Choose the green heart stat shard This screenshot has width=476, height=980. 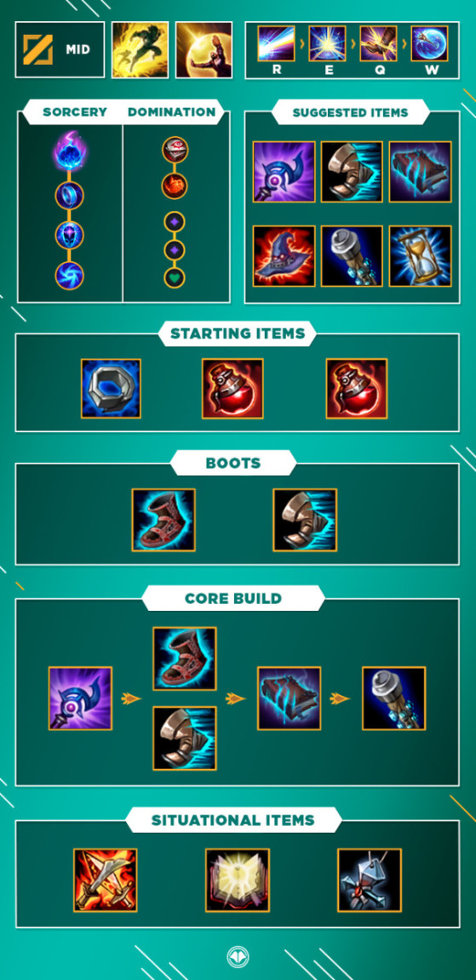(175, 277)
